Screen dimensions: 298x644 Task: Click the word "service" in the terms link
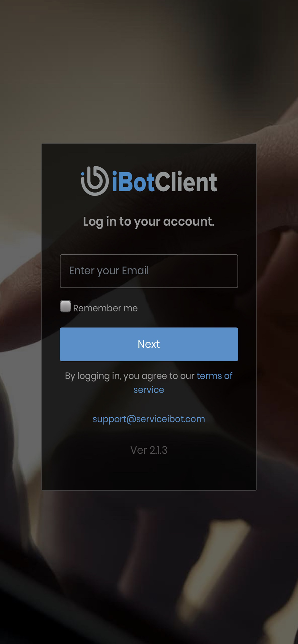(x=149, y=390)
